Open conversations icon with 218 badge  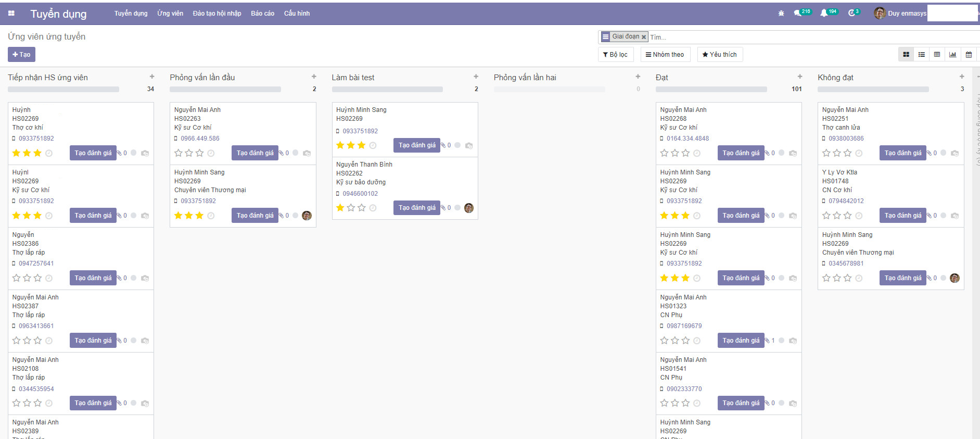tap(797, 14)
